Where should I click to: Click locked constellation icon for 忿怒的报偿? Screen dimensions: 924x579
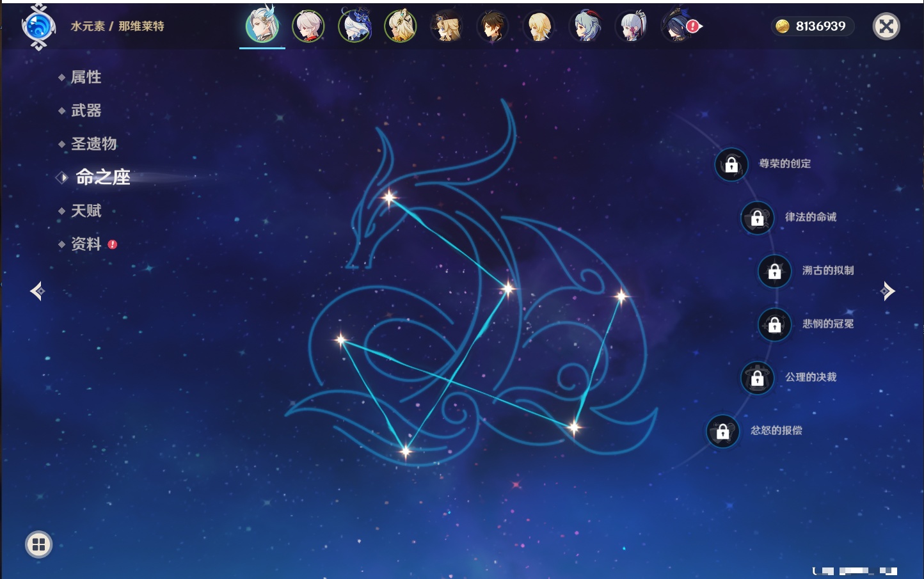(x=722, y=431)
